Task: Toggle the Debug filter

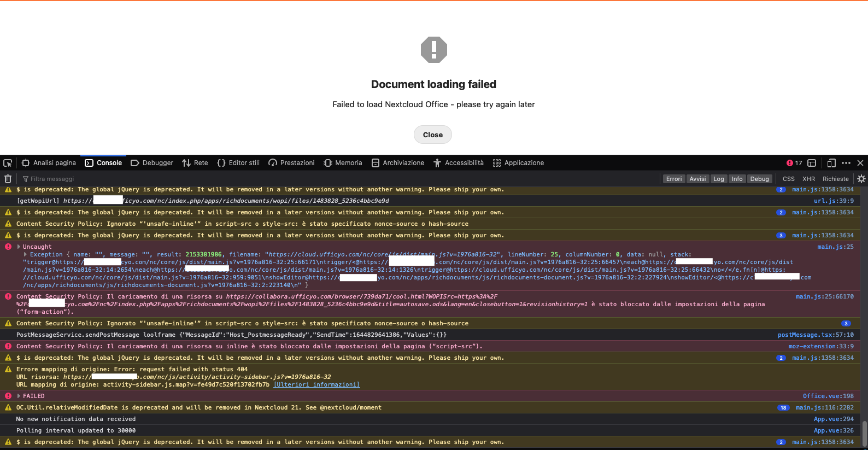Action: click(760, 179)
